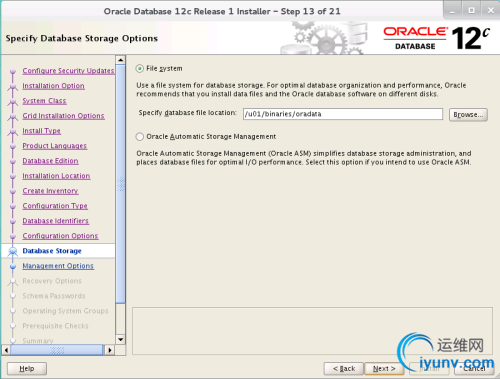Click the sidebar horizontal scroll left arrow
The height and width of the screenshot is (379, 500).
coord(6,350)
